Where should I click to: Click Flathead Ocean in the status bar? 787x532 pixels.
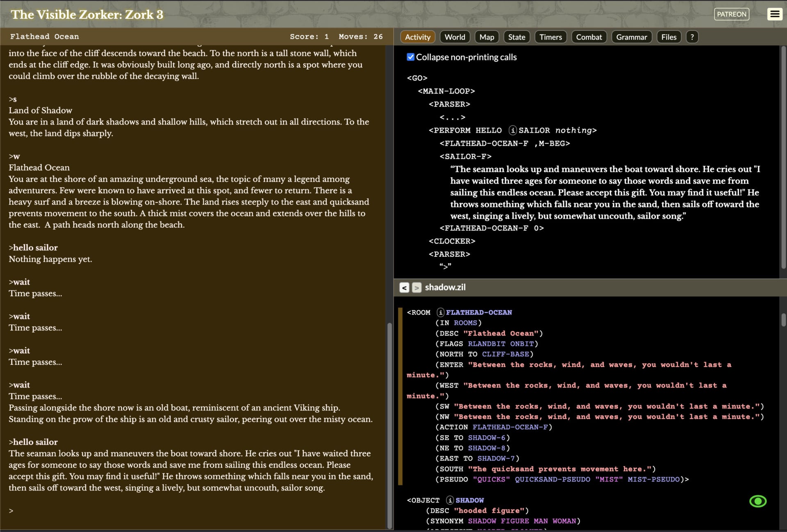pyautogui.click(x=45, y=37)
